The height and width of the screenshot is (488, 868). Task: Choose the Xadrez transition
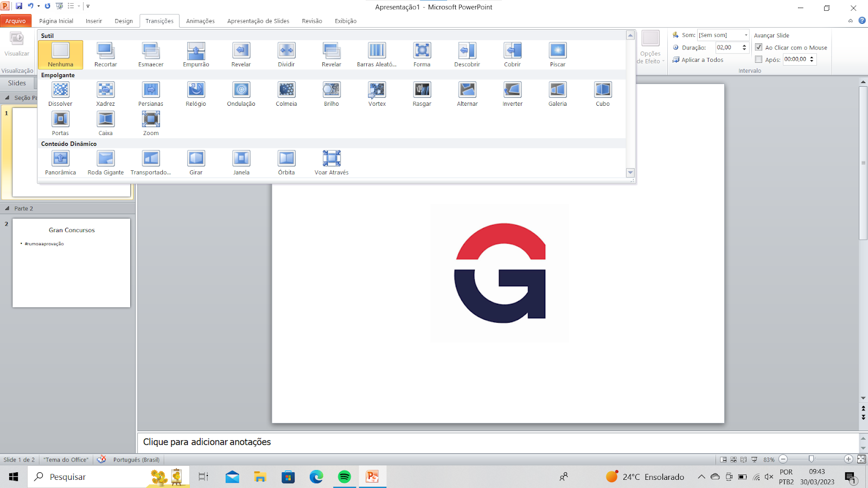(105, 94)
